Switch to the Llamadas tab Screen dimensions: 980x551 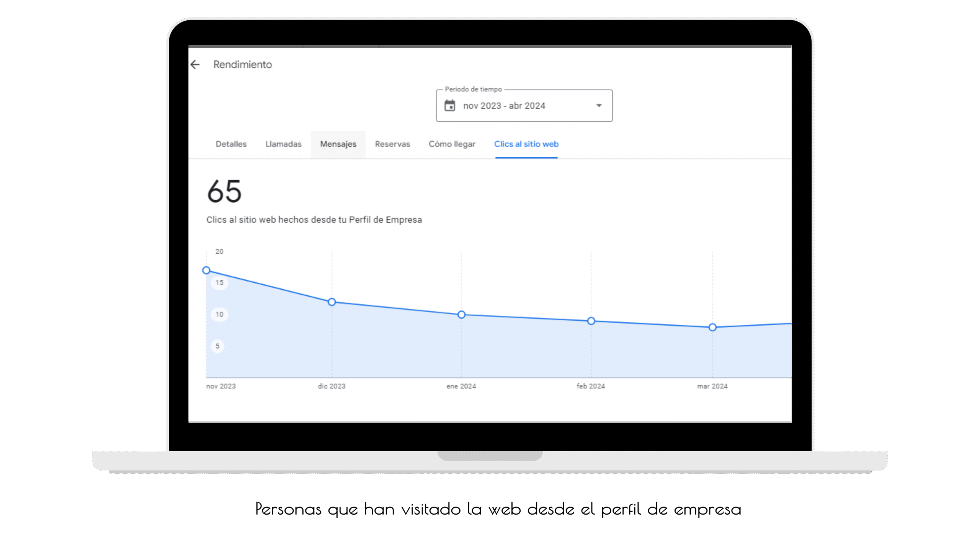[x=283, y=144]
